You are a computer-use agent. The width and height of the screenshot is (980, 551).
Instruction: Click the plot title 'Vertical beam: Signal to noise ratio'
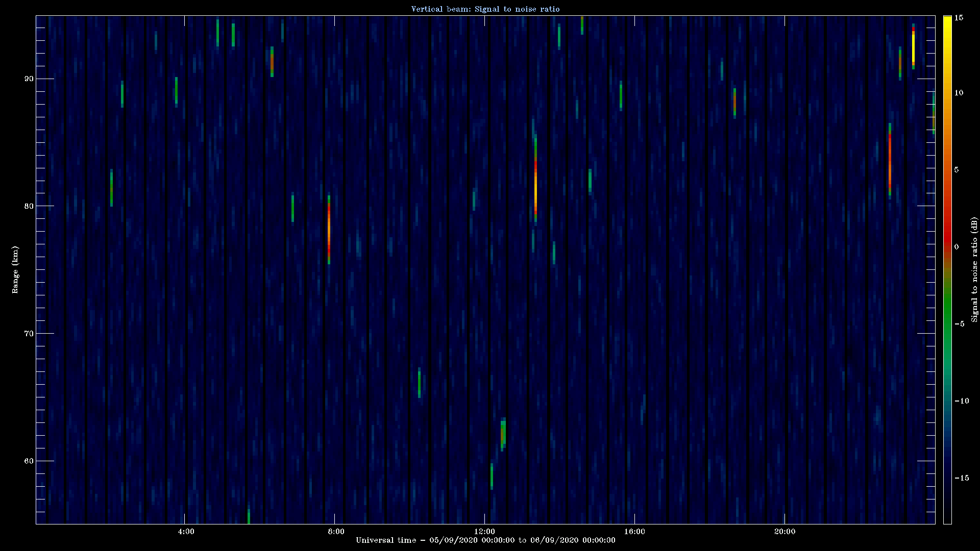(485, 9)
